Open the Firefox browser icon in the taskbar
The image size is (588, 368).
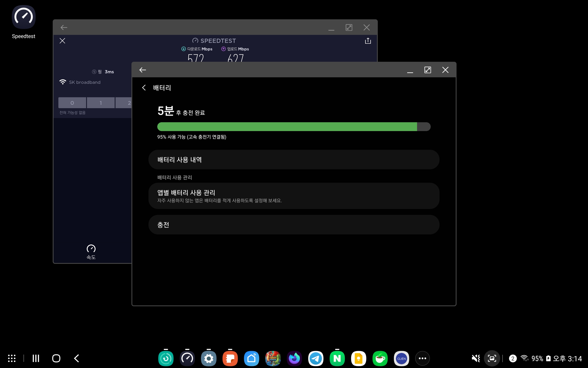(x=294, y=358)
